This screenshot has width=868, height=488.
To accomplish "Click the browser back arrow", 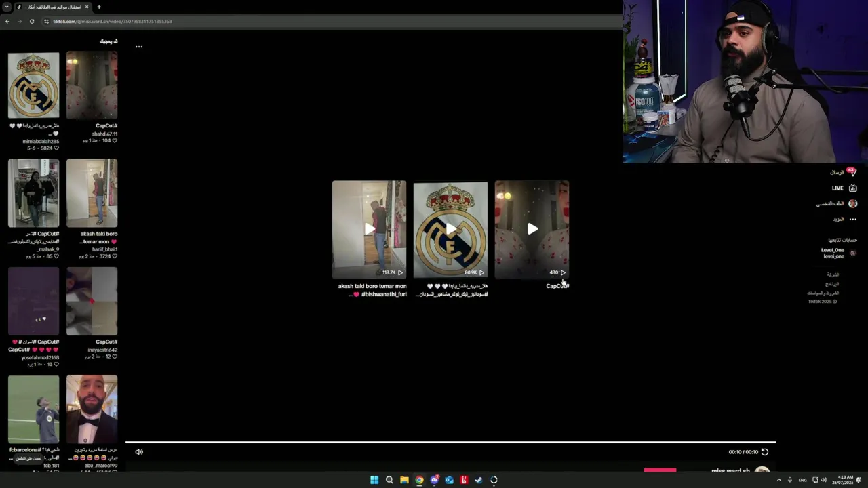I will pyautogui.click(x=7, y=21).
